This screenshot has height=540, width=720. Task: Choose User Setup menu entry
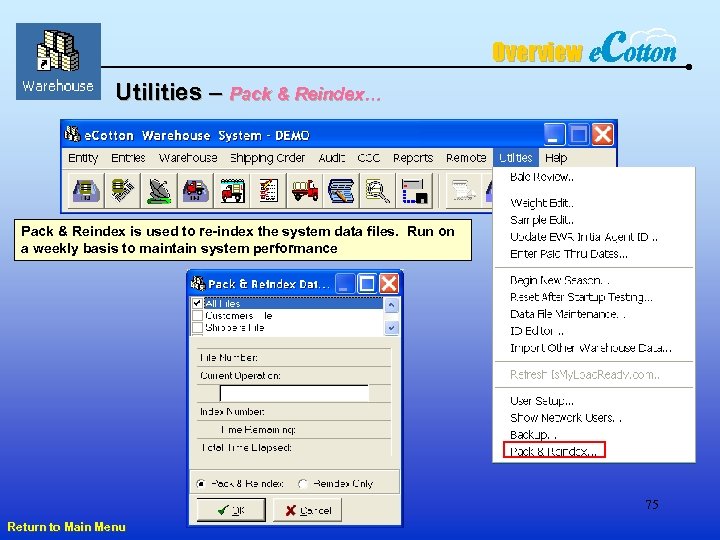[542, 401]
